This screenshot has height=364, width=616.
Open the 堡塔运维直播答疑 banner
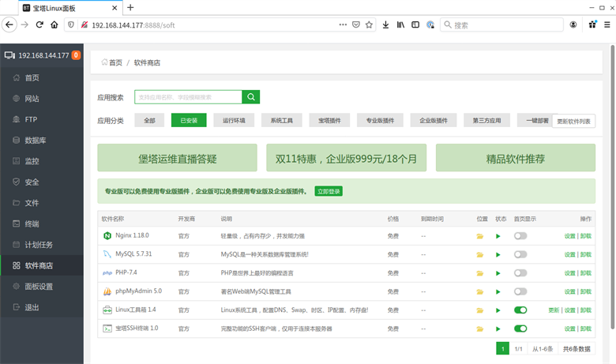tap(177, 157)
